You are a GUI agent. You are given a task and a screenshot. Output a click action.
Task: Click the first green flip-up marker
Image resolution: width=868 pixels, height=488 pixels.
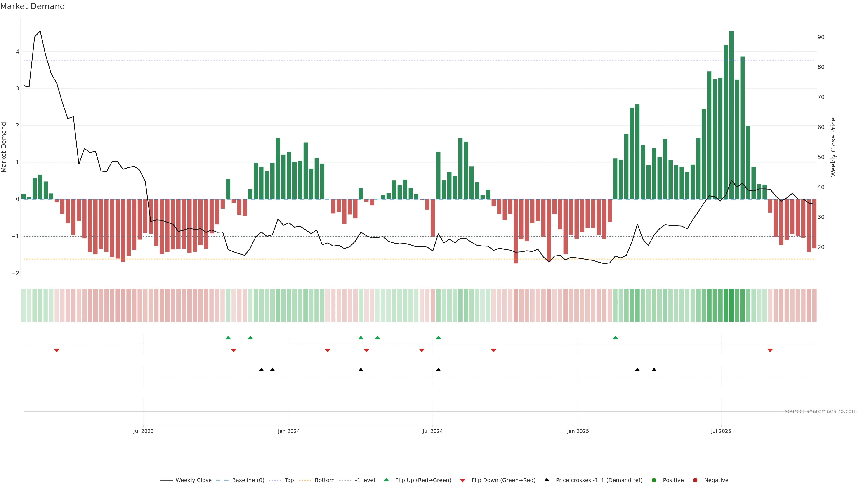click(x=228, y=338)
